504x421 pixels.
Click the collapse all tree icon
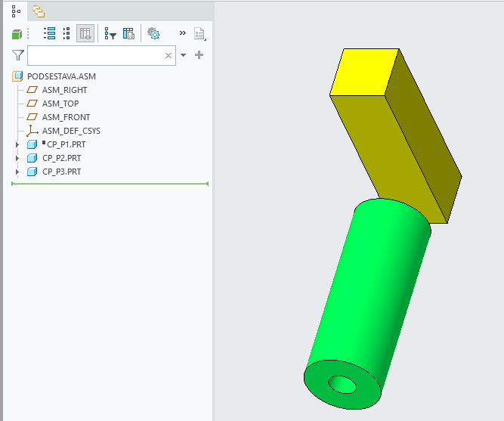click(66, 33)
